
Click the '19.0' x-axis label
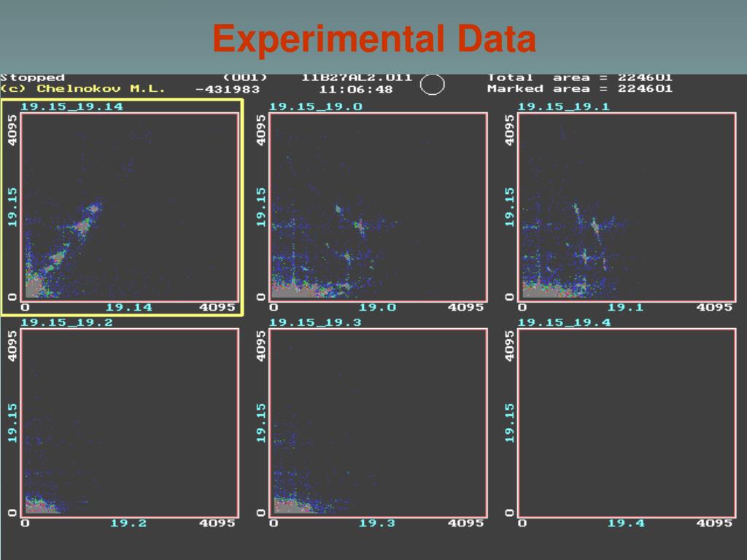click(x=377, y=308)
